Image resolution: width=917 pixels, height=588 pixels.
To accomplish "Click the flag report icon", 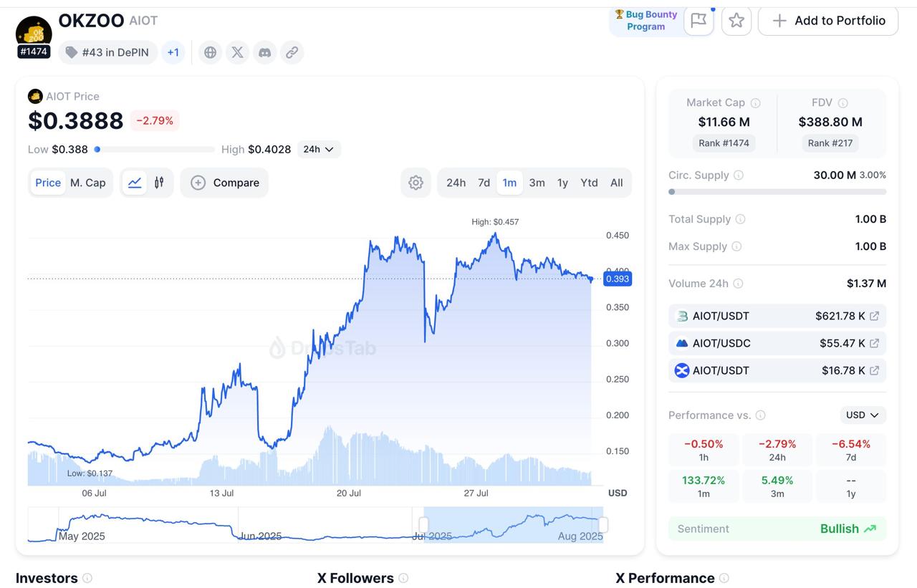I will point(698,21).
